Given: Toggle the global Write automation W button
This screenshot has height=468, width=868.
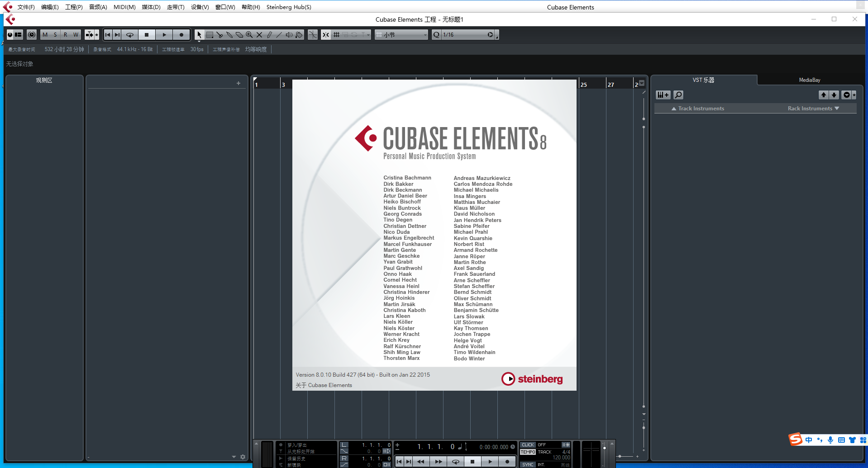Looking at the screenshot, I should (76, 35).
